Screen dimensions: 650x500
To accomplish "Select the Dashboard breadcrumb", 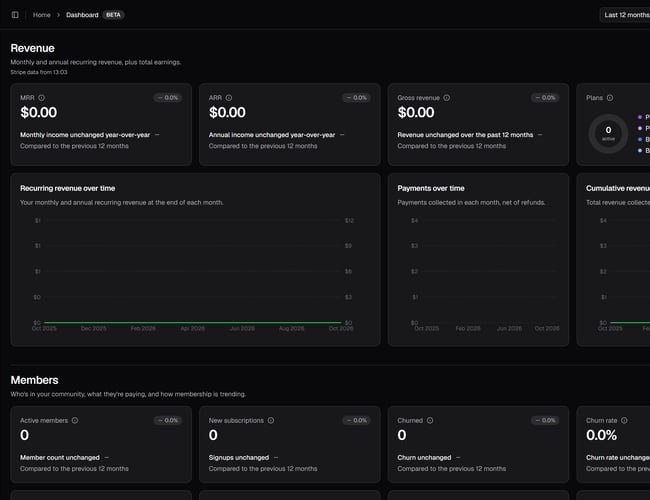I will coord(82,15).
